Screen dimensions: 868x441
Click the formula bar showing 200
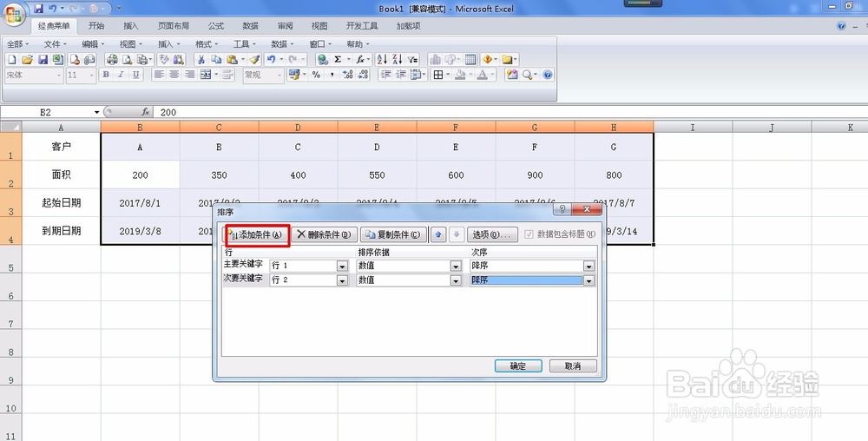tap(510, 112)
